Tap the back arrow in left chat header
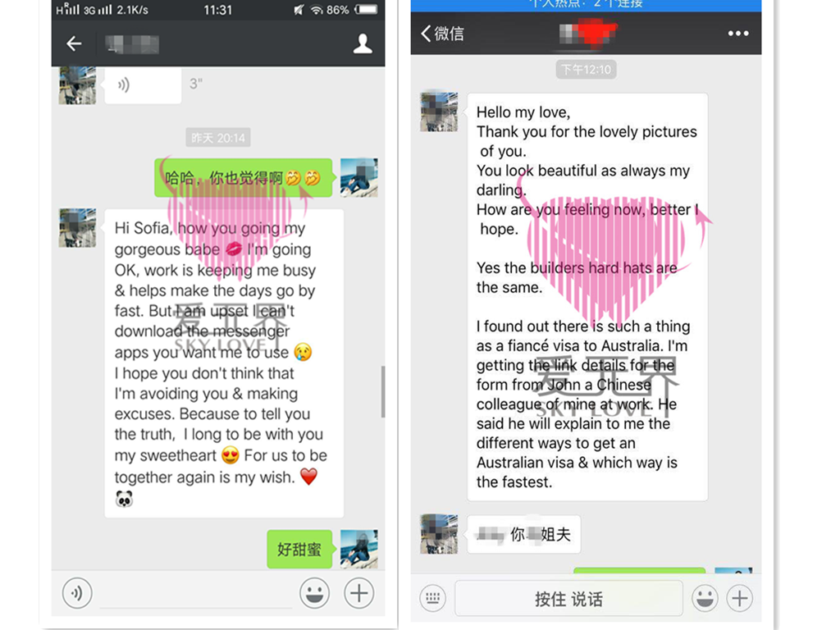840x630 pixels. click(x=74, y=43)
